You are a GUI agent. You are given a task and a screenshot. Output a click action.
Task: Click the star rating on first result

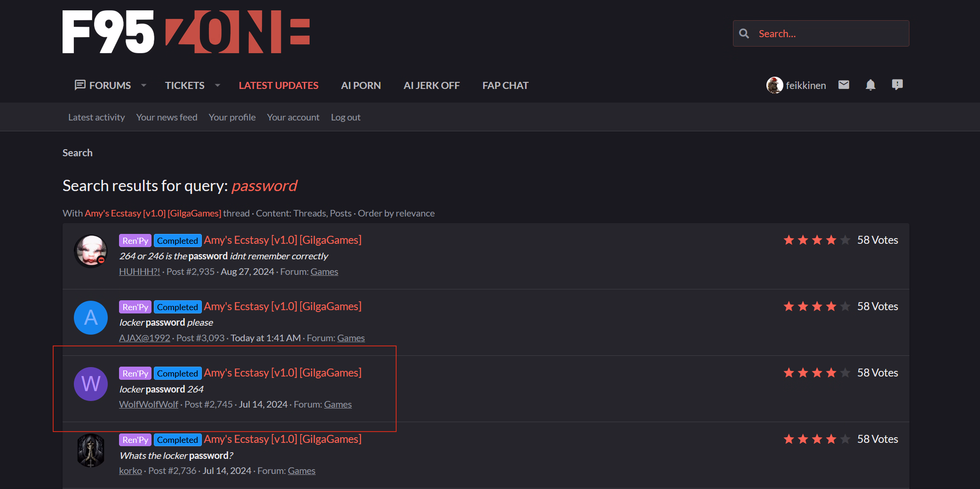pos(816,240)
